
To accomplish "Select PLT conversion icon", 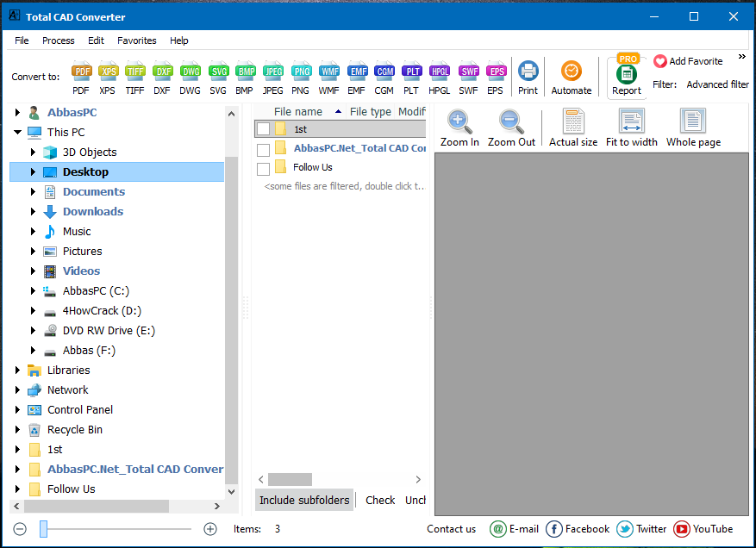I will tap(412, 77).
